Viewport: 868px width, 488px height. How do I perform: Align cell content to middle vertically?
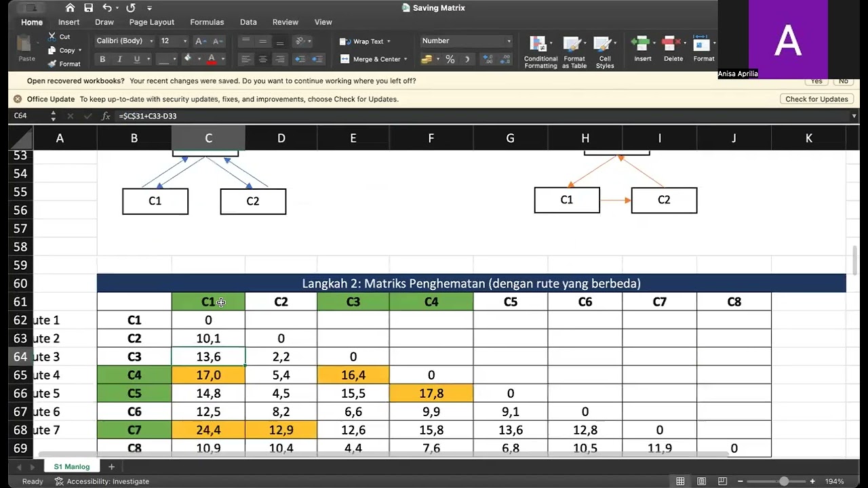(263, 41)
